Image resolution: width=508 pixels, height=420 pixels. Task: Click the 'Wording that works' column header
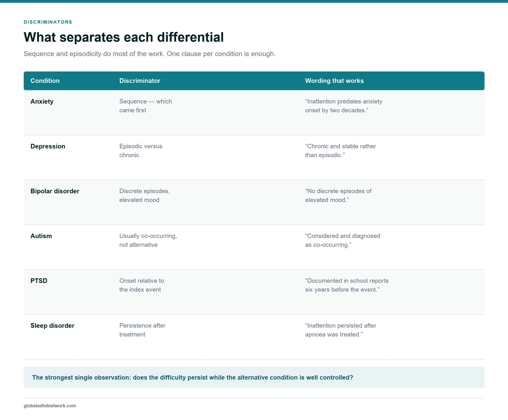tap(334, 81)
